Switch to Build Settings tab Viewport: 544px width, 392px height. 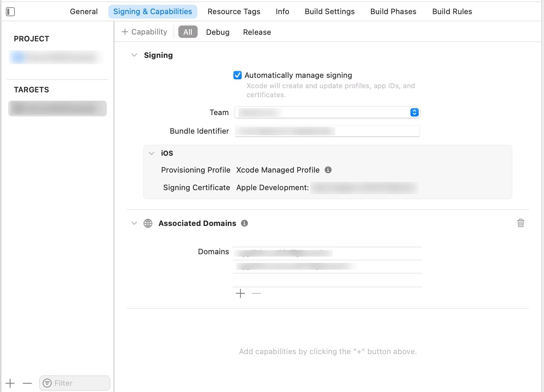coord(329,12)
